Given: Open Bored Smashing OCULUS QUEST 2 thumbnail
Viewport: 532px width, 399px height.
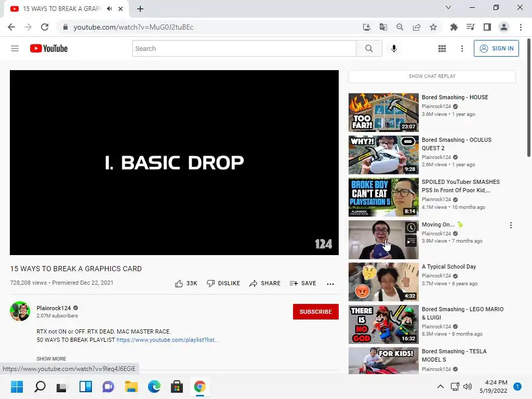Looking at the screenshot, I should pyautogui.click(x=383, y=155).
